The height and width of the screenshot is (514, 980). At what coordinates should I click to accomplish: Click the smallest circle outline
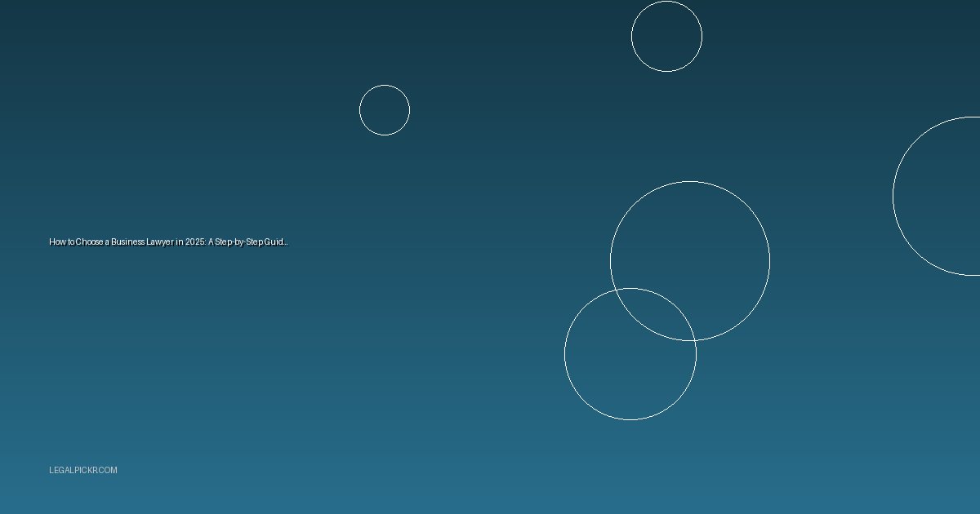click(385, 110)
